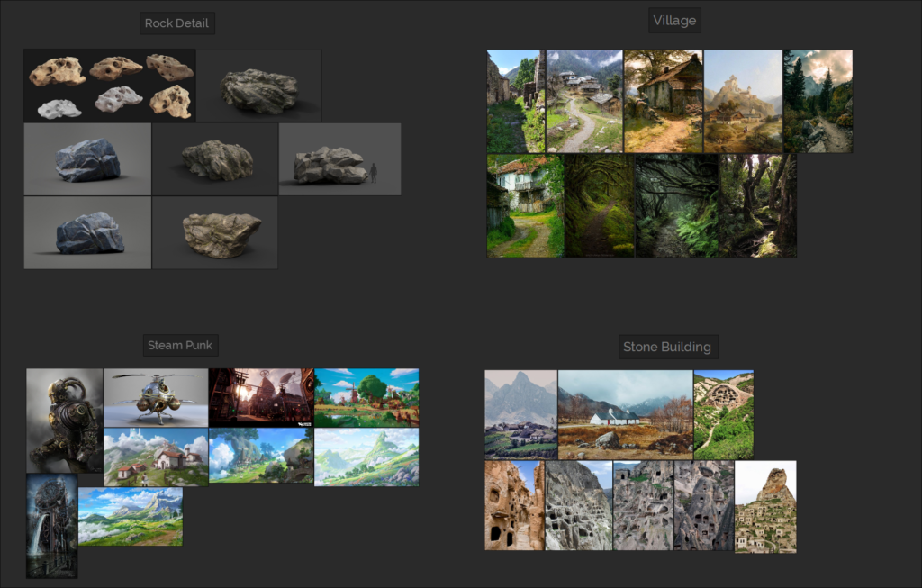The image size is (922, 588).
Task: Select the cone-shaped rock town photo
Action: pyautogui.click(x=765, y=507)
